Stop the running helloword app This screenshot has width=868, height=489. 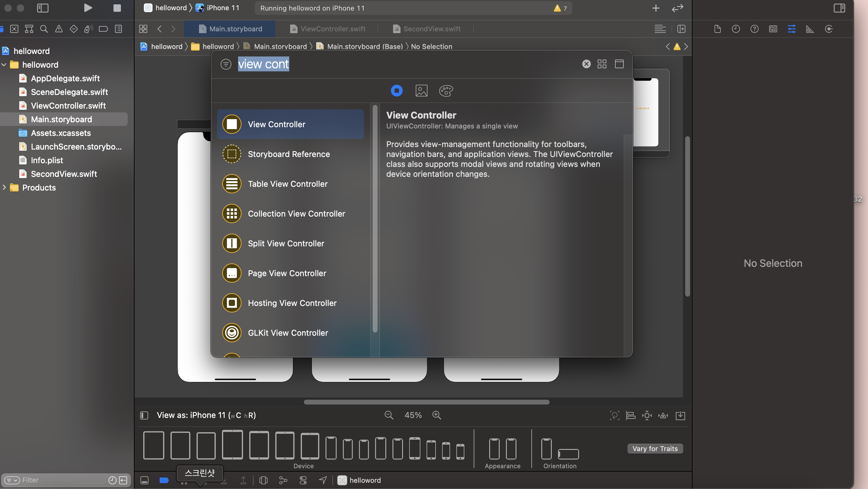coord(117,8)
